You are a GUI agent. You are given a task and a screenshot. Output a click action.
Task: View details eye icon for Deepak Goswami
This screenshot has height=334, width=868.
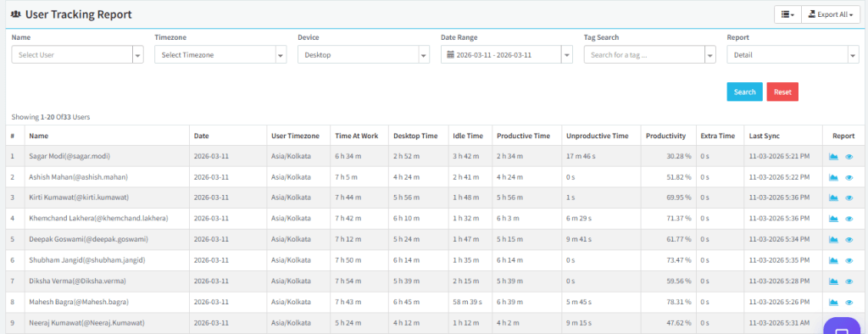point(849,240)
